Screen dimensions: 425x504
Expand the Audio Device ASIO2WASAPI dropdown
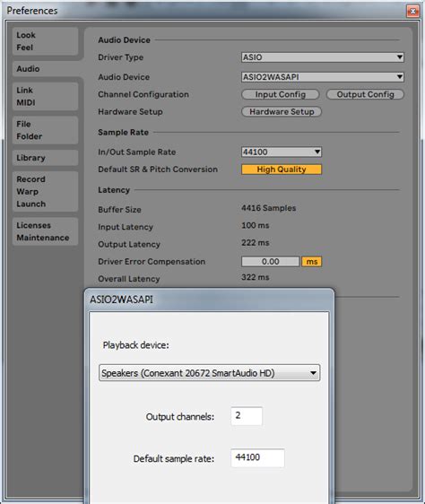coord(323,77)
